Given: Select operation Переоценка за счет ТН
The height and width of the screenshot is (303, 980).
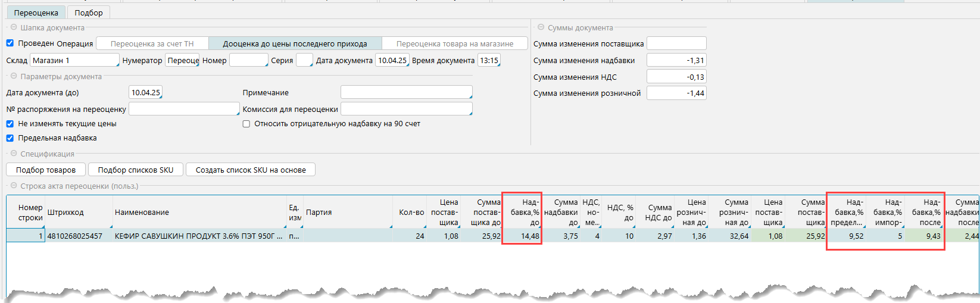Looking at the screenshot, I should pyautogui.click(x=152, y=43).
